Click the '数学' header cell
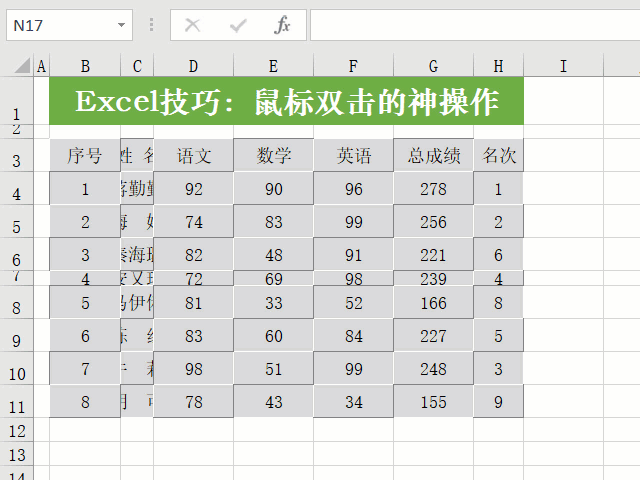This screenshot has height=480, width=640. tap(273, 156)
